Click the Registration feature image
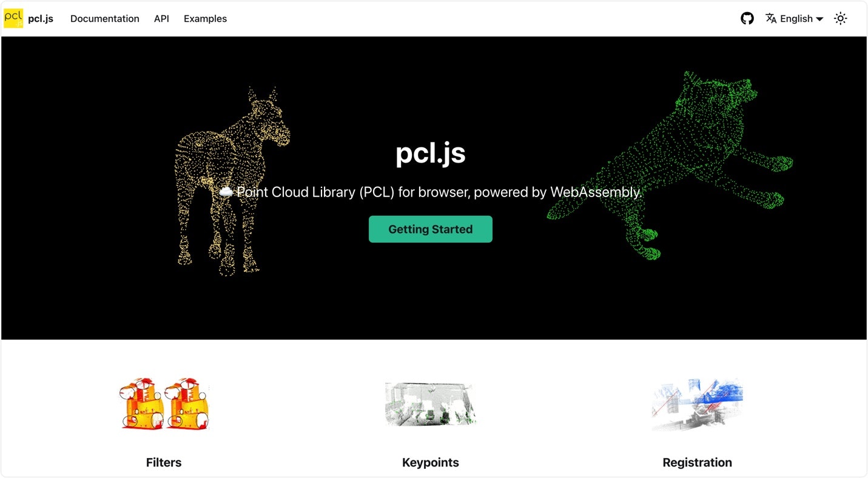Viewport: 868px width, 478px height. 698,404
